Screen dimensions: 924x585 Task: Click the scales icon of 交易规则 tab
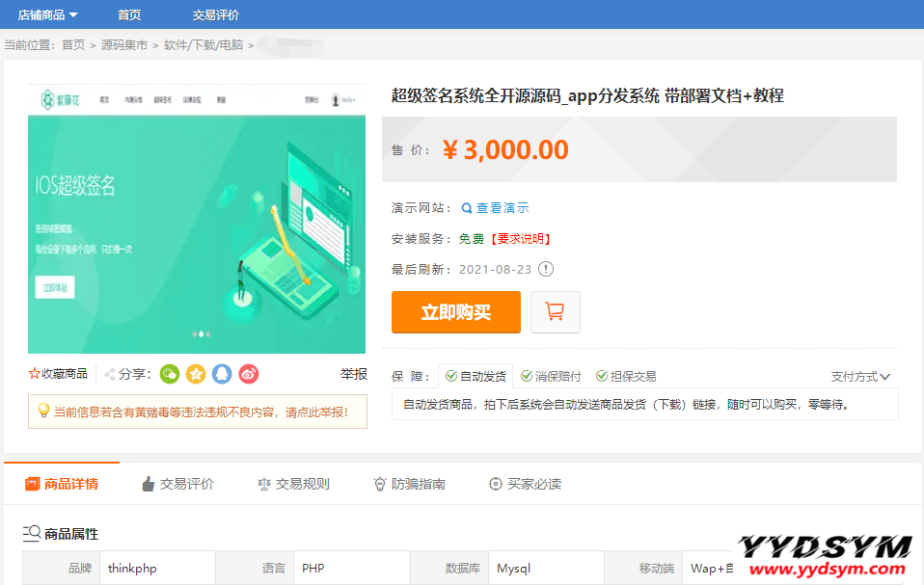click(264, 484)
